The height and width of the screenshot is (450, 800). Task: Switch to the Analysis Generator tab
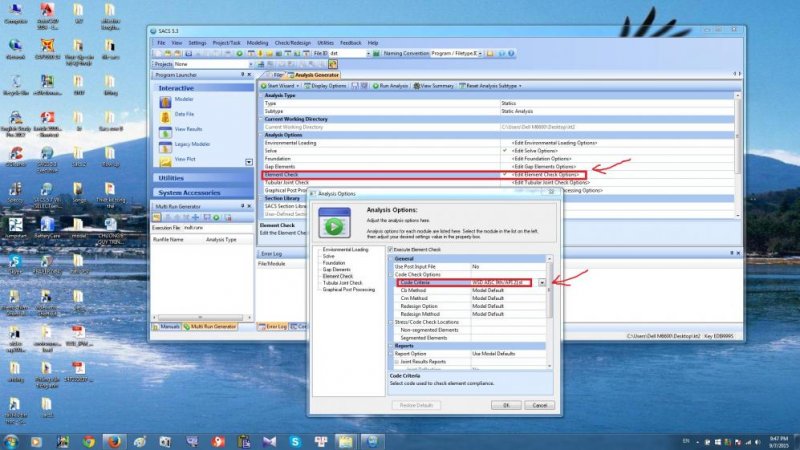(314, 75)
